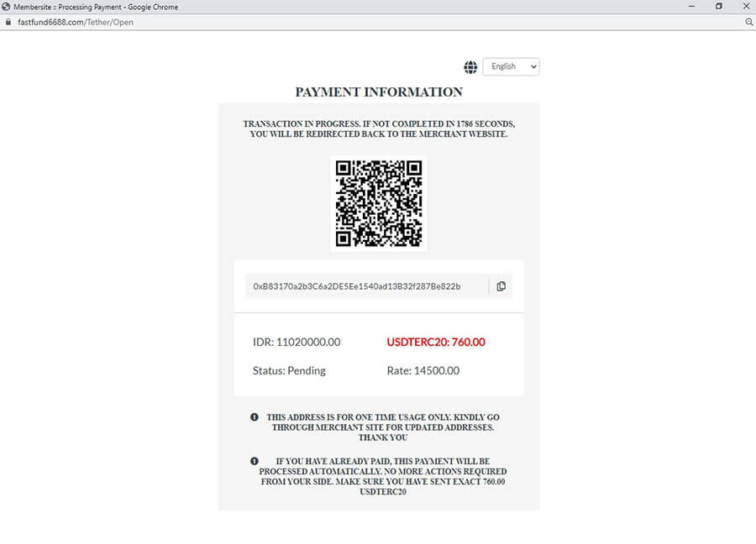Copy the wallet address using the copy icon
Screen dimensions: 756x544
pos(501,286)
